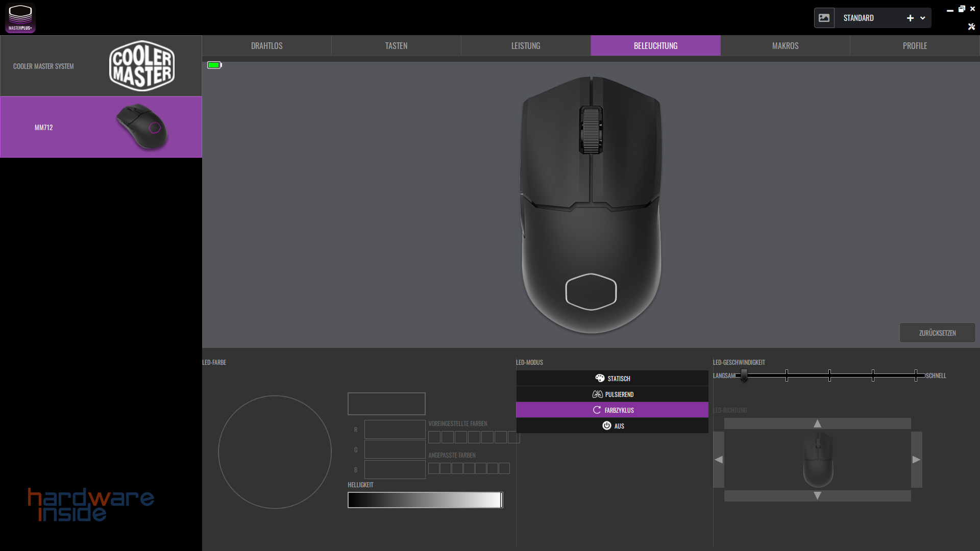Click the power icon on AUS mode
The image size is (980, 551).
click(607, 425)
